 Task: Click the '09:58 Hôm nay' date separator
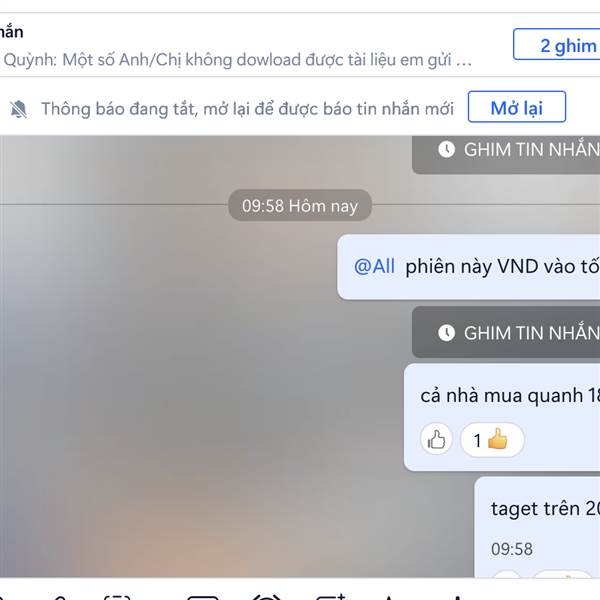300,206
